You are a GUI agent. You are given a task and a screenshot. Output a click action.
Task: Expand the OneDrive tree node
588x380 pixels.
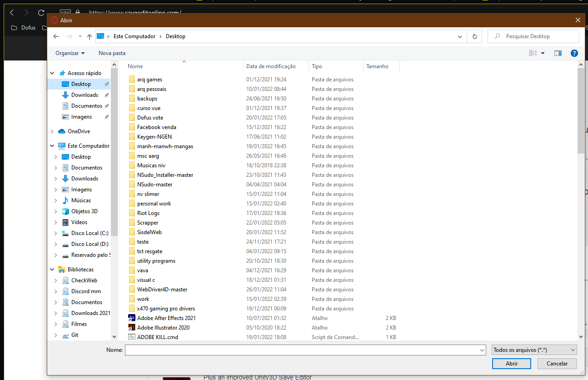point(52,131)
